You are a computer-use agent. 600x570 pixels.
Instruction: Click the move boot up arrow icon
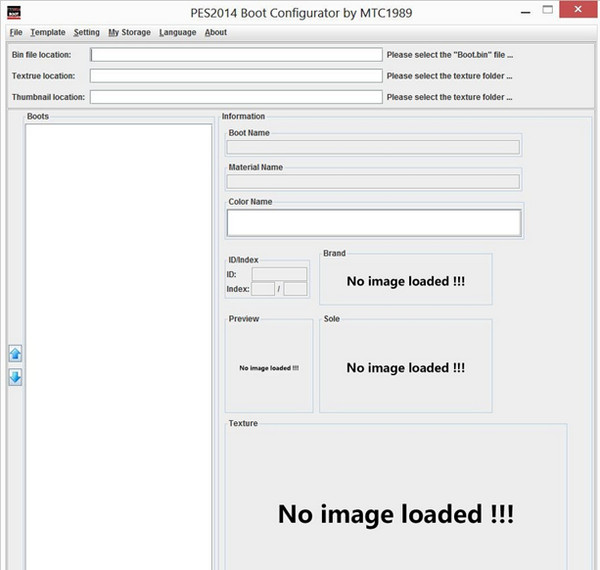15,354
